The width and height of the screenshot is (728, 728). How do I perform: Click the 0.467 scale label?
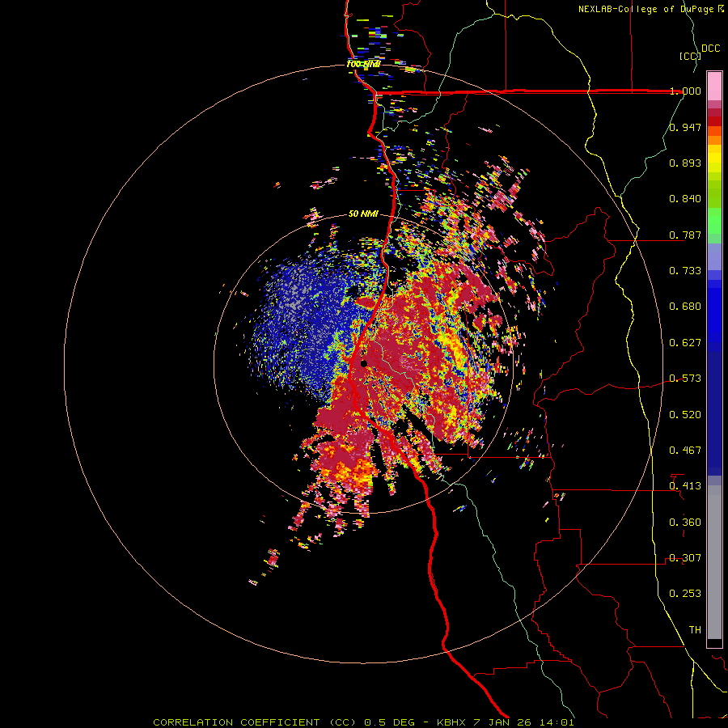pyautogui.click(x=685, y=451)
